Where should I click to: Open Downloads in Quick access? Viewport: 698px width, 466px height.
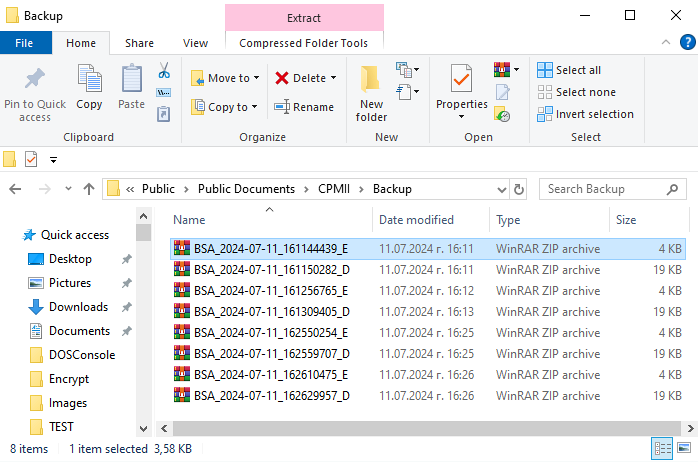pyautogui.click(x=78, y=307)
